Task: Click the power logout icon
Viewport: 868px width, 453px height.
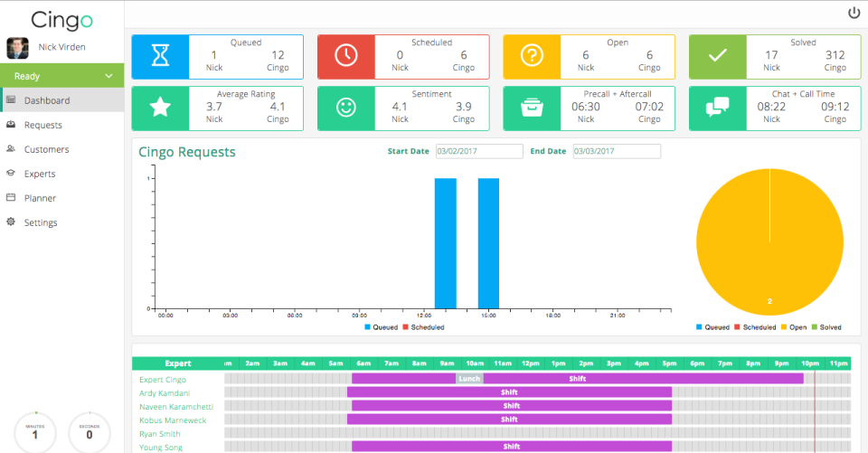Action: [x=854, y=13]
